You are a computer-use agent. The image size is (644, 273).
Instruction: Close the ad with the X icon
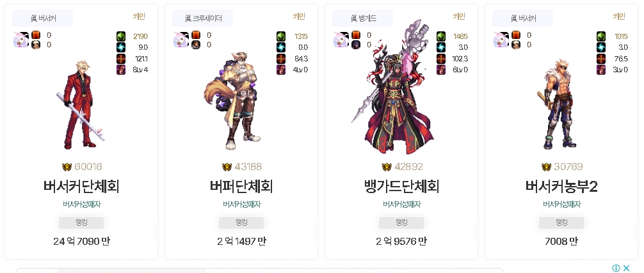tap(626, 268)
